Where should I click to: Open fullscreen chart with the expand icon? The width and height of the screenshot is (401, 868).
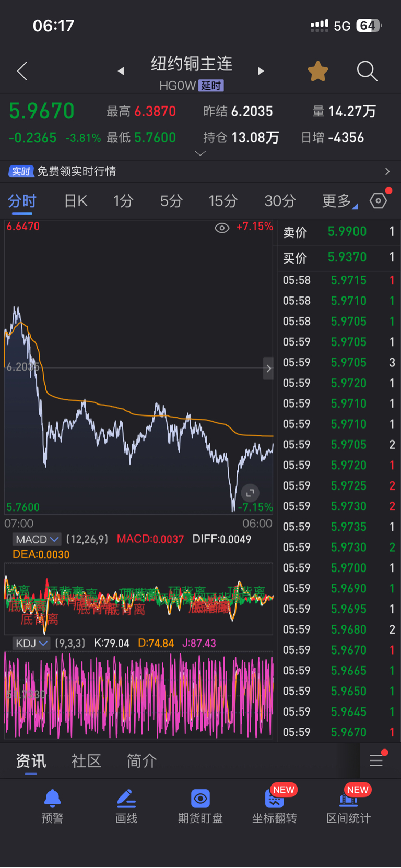coord(250,493)
